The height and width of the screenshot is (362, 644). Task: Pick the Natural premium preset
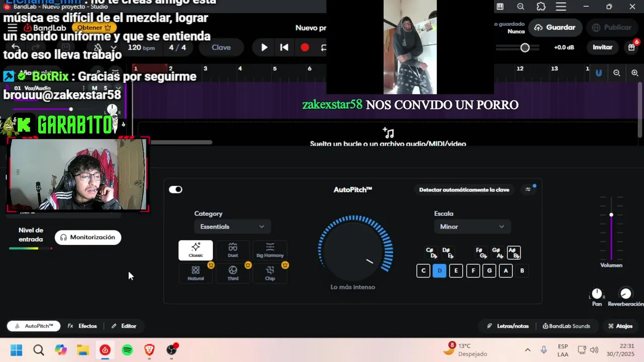point(196,273)
